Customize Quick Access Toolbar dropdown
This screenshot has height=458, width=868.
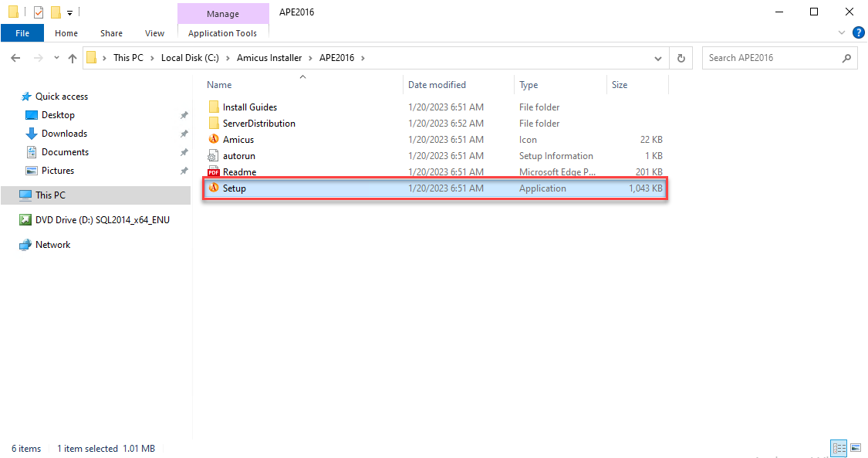point(69,12)
